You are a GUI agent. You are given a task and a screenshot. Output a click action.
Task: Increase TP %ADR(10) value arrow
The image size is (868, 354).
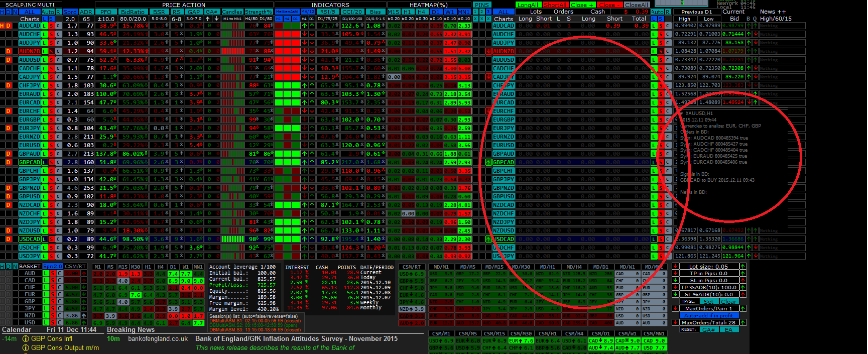tap(743, 288)
